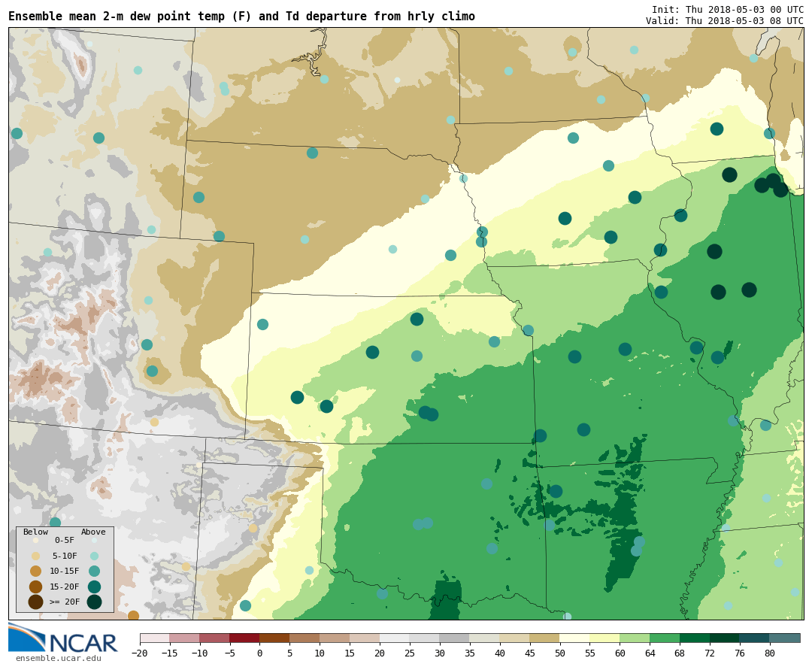
Task: Click the '76' colorbar tick label
Action: [740, 653]
